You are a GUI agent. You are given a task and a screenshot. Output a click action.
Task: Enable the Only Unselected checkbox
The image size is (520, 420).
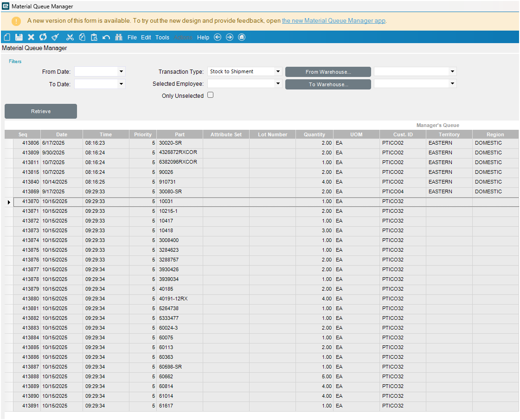(x=210, y=95)
